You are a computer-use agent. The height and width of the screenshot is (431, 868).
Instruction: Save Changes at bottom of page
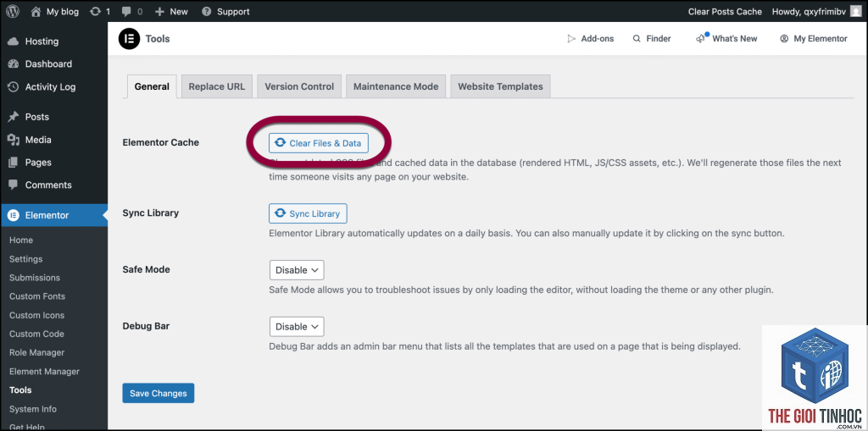coord(159,394)
